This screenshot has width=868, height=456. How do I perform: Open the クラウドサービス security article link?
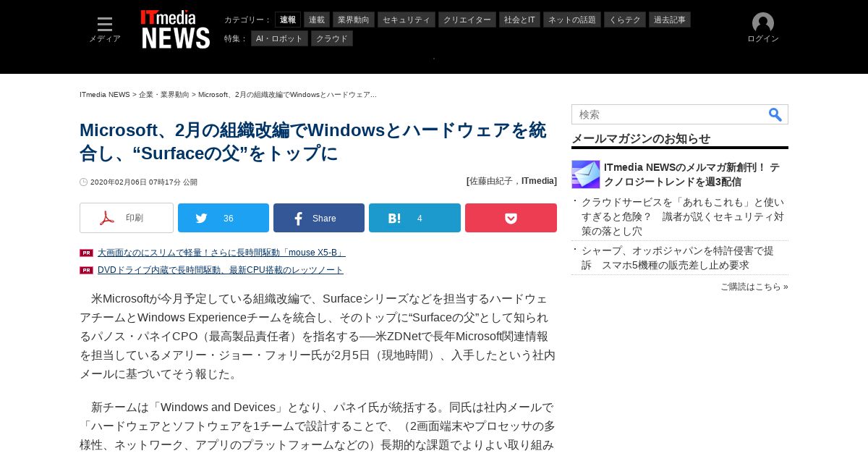click(x=683, y=216)
